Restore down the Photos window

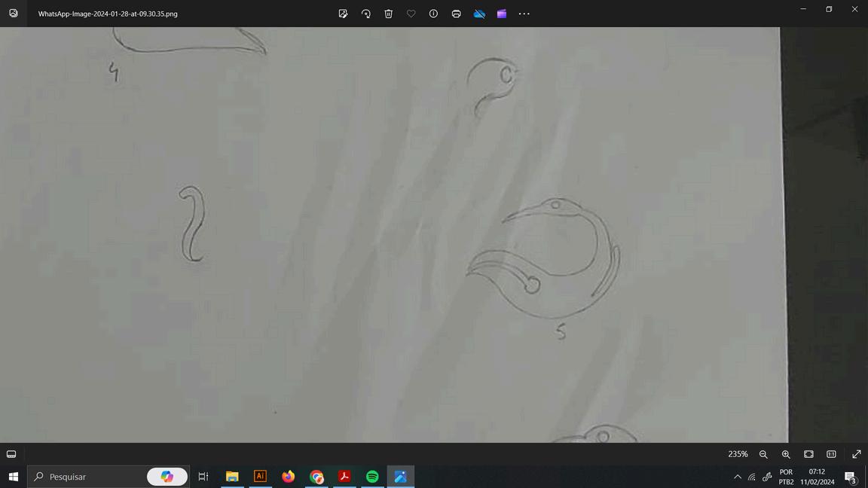point(829,9)
